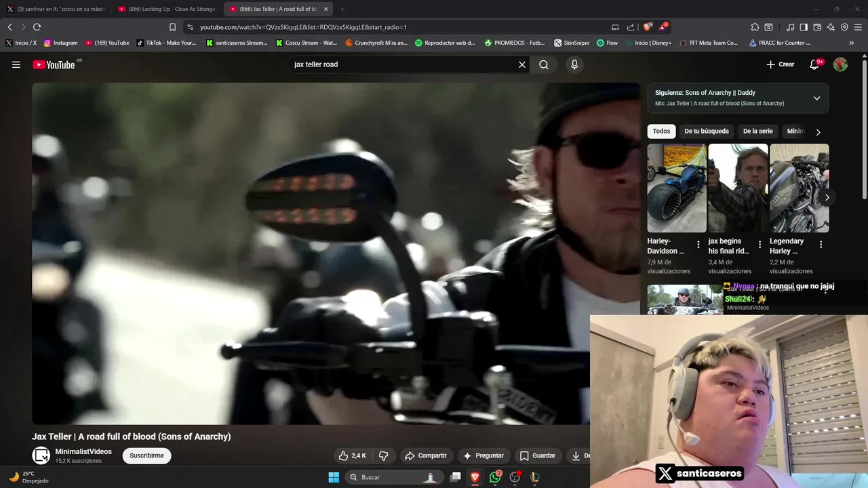Open browser extensions puzzle icon

[755, 27]
